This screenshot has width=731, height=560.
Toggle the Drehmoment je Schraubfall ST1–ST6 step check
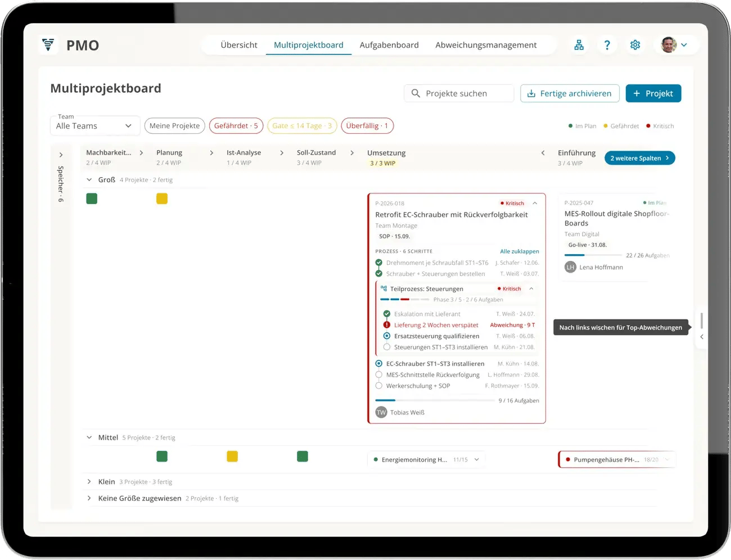click(x=379, y=263)
